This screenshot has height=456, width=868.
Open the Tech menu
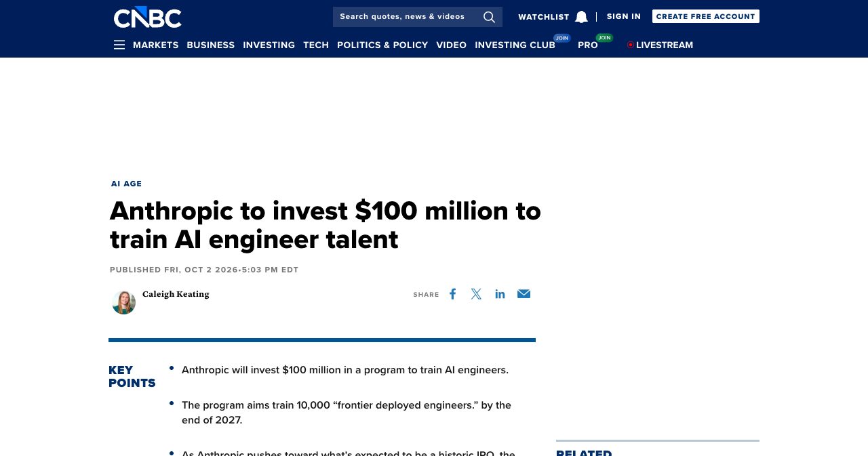316,45
